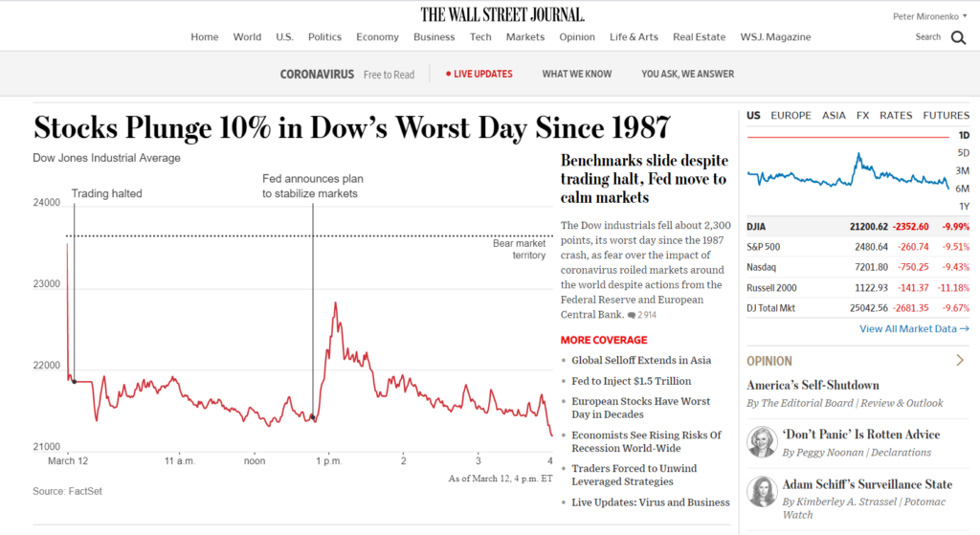
Task: Open the Markets menu item
Action: (x=525, y=37)
